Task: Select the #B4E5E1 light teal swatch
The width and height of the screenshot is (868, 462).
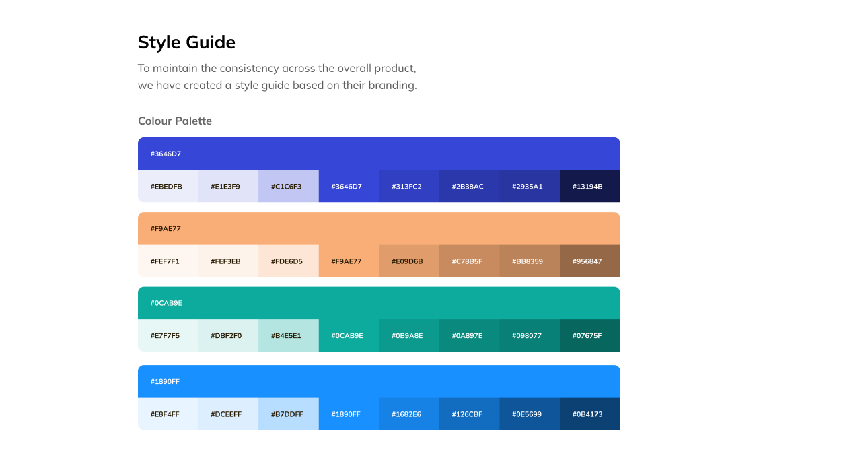Action: tap(288, 335)
